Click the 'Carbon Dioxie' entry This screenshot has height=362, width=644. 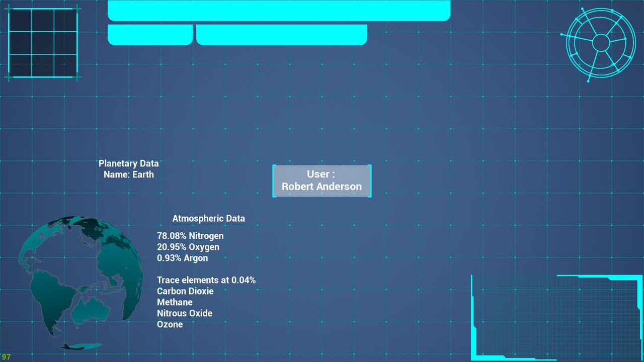(x=185, y=291)
